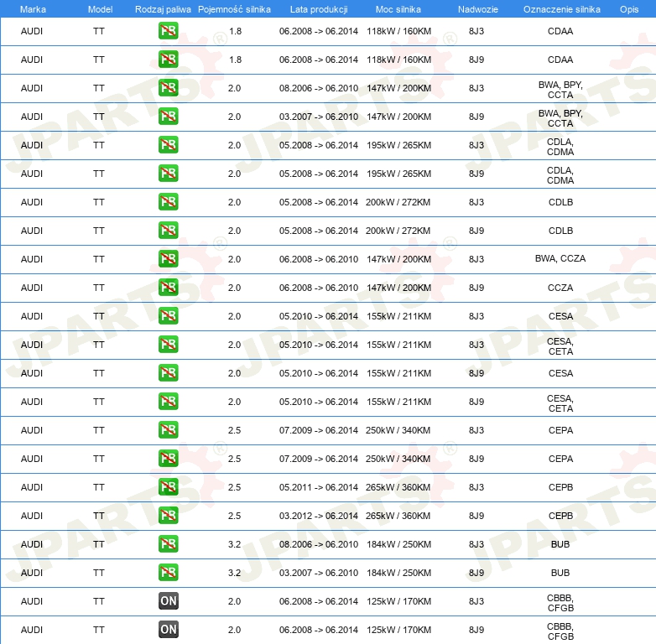Click petrol icon in 8J9 CCZA-only row
The height and width of the screenshot is (644, 656).
click(x=168, y=288)
